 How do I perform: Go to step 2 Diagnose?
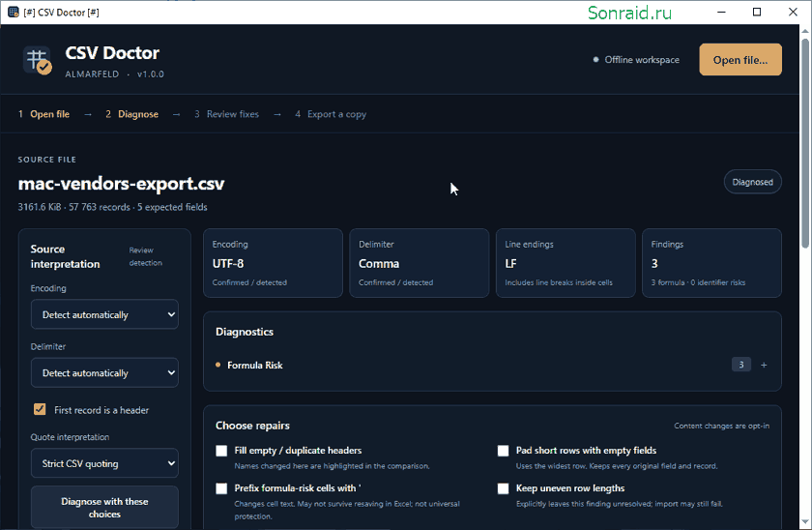tap(132, 114)
